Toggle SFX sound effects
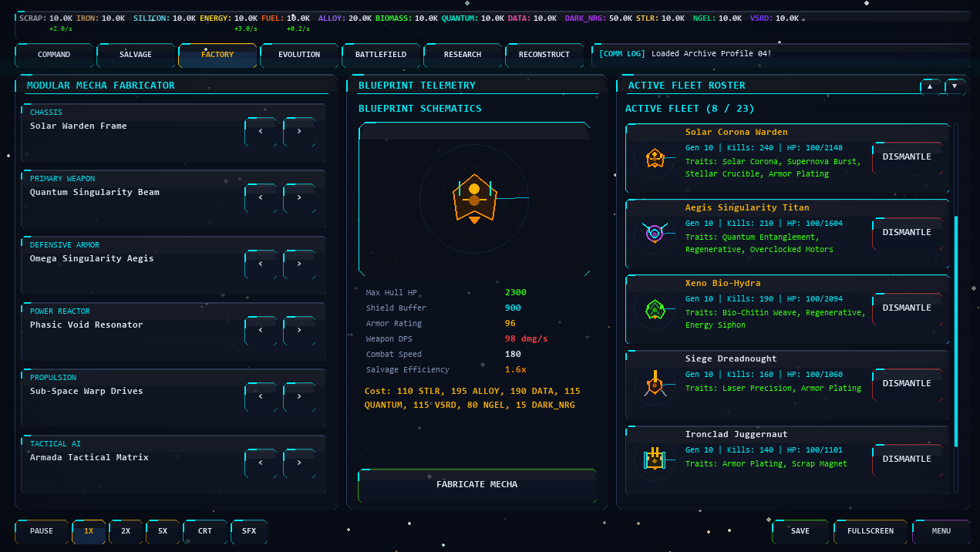Viewport: 980px width, 552px height. click(249, 531)
